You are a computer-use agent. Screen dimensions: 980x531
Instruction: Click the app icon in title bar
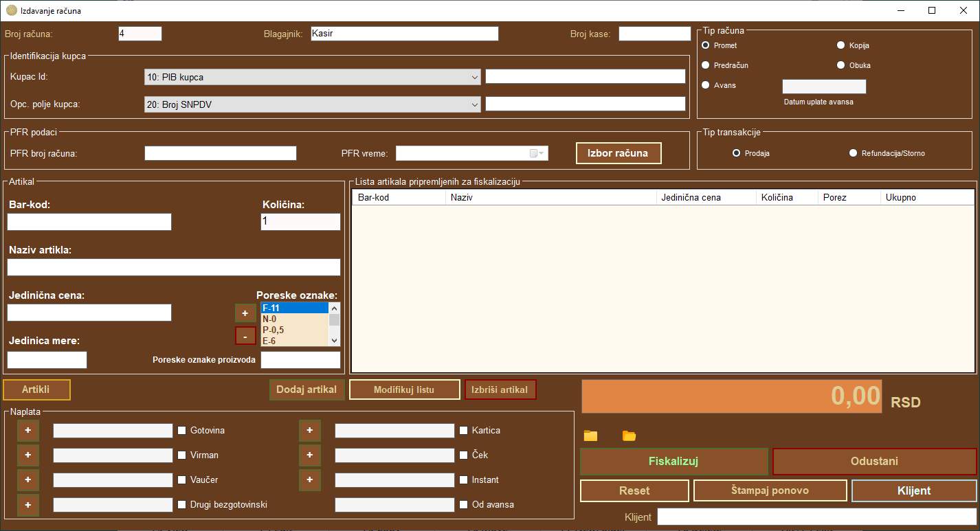(x=11, y=10)
